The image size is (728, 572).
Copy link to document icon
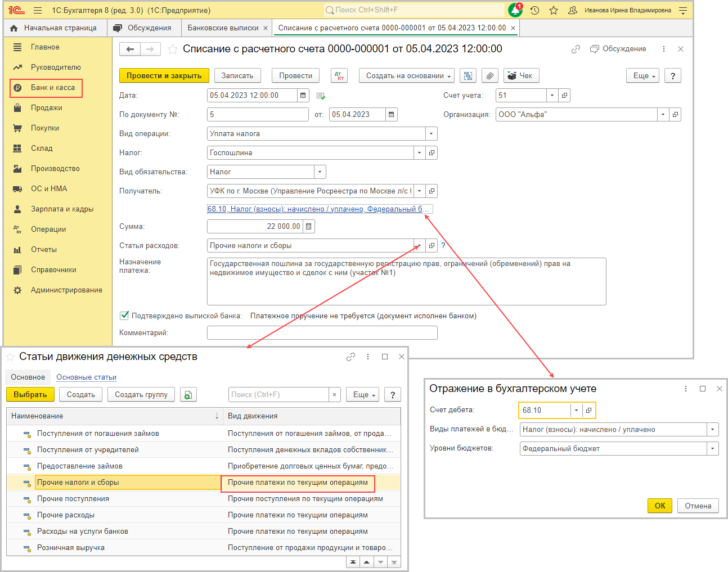tap(576, 49)
